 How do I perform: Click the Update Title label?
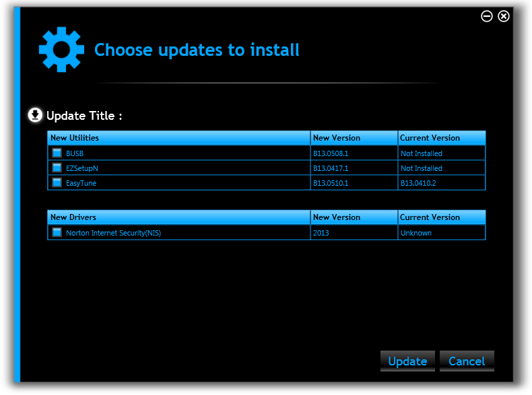84,116
